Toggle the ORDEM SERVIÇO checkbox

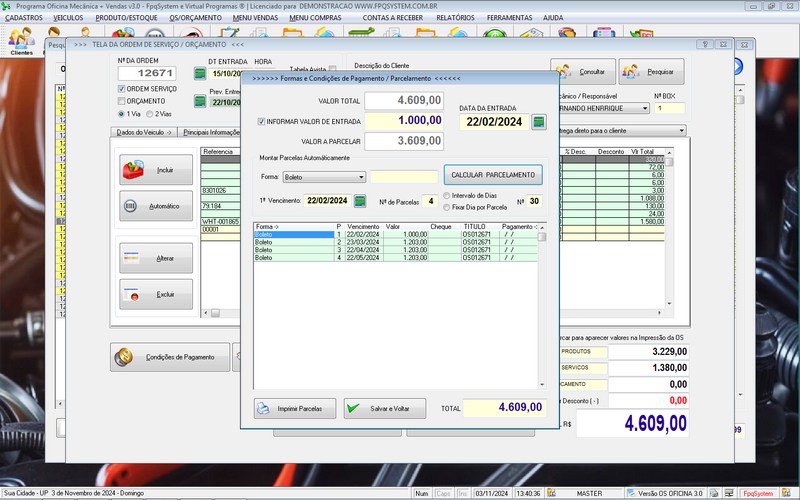coord(121,89)
